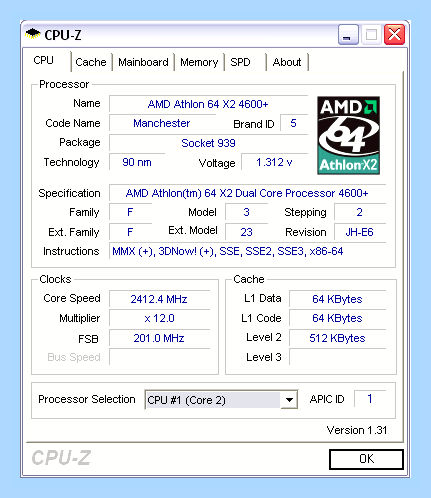Click the L1 Code value 64 KBytes
431x498 pixels.
tap(337, 318)
